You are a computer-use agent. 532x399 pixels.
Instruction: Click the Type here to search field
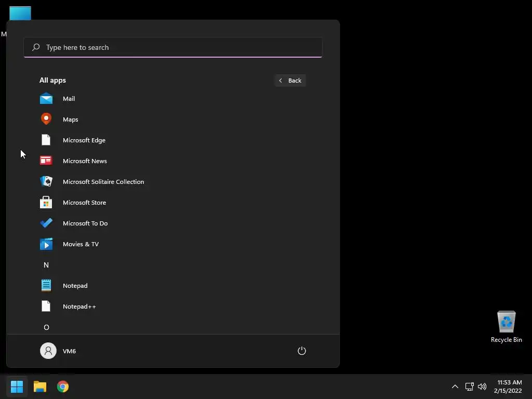pos(173,47)
